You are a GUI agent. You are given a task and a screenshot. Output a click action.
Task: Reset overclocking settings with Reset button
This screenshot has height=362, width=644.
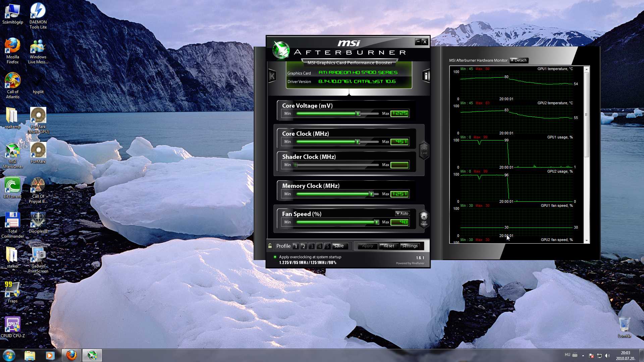[x=389, y=246]
